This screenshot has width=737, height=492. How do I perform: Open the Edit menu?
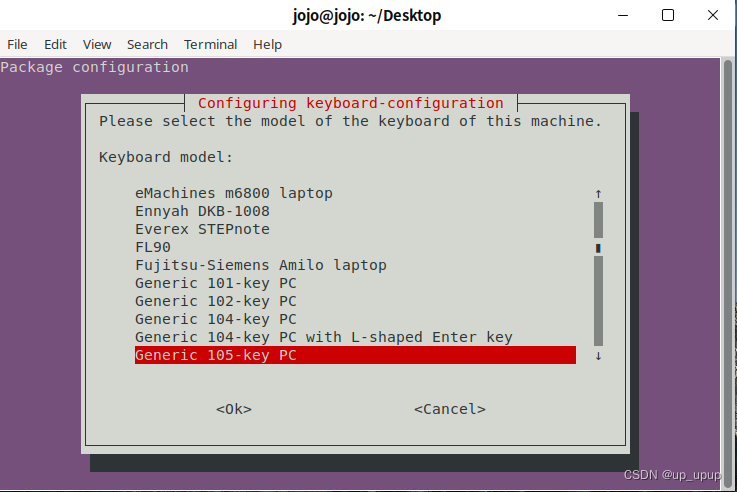(x=55, y=45)
